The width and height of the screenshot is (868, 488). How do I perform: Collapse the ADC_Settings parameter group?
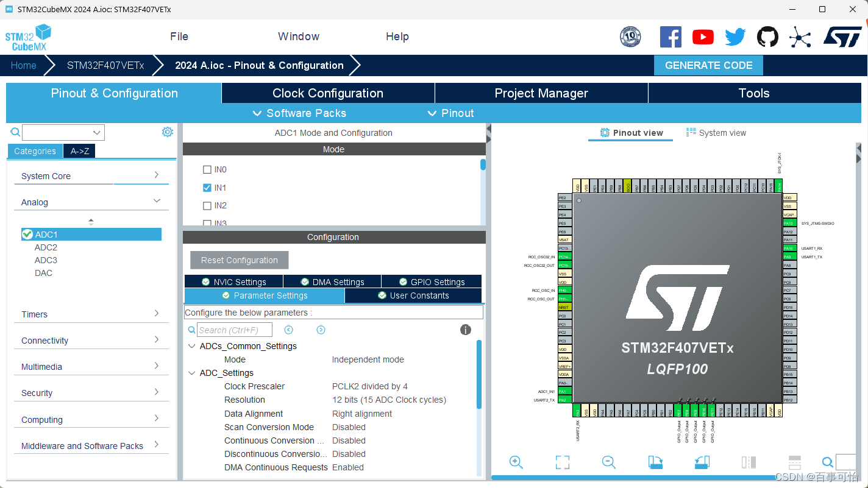coord(192,372)
